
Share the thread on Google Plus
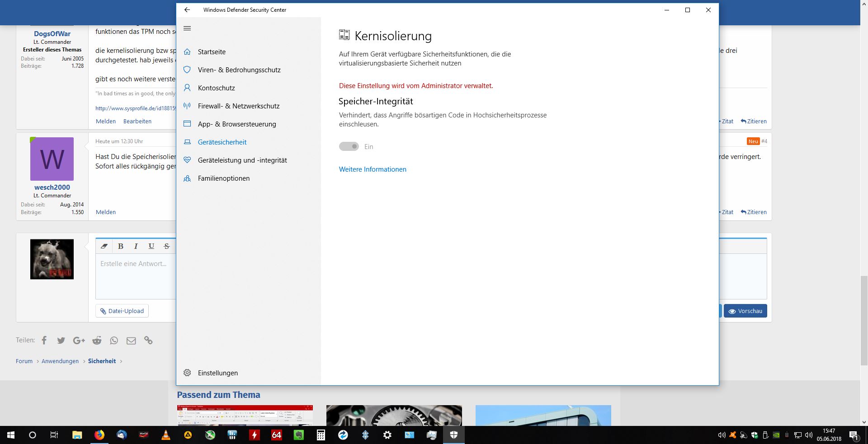coord(79,341)
